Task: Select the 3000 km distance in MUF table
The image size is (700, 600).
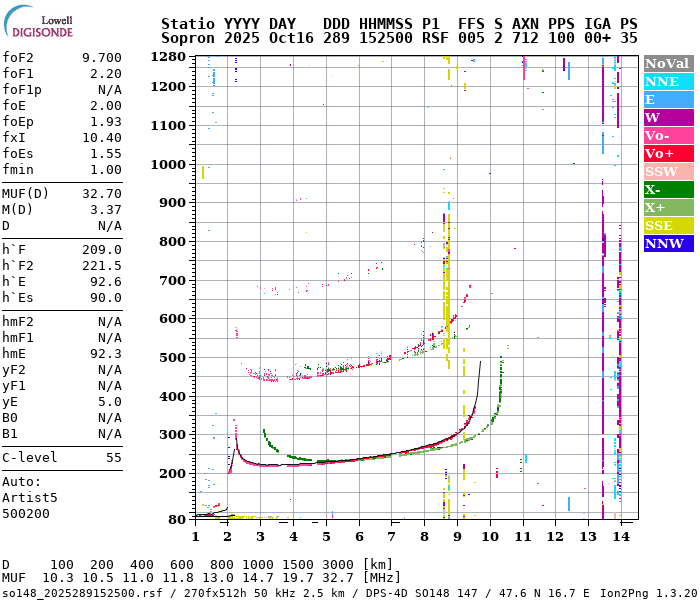Action: point(337,565)
